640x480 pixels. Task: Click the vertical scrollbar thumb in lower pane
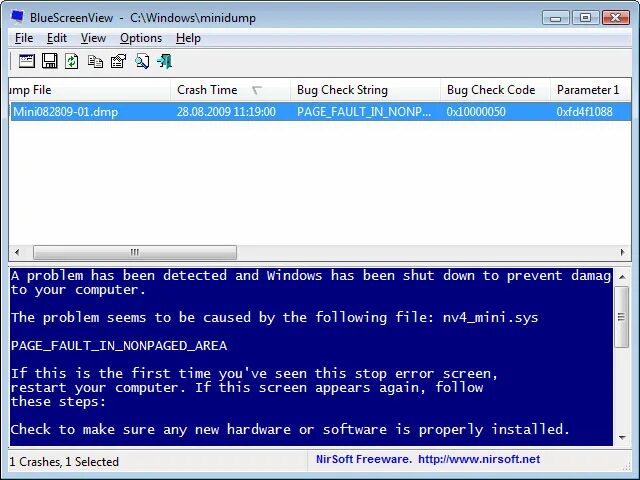coord(622,317)
